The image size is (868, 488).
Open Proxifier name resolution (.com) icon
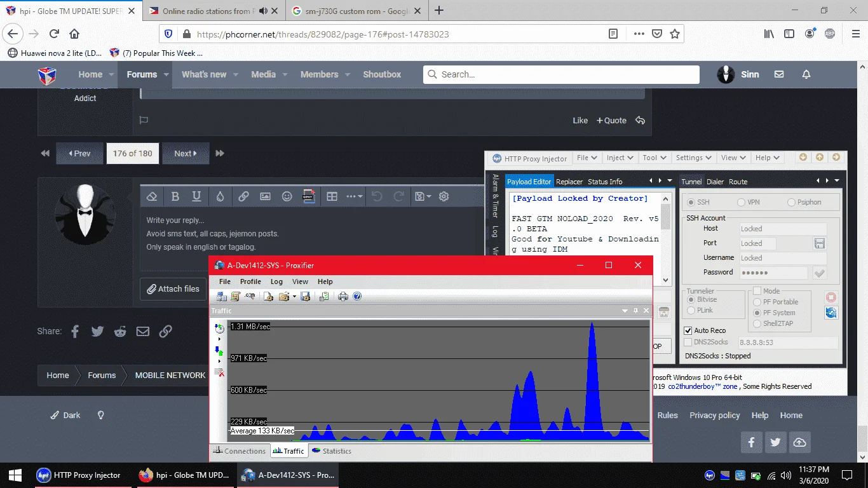coord(250,296)
